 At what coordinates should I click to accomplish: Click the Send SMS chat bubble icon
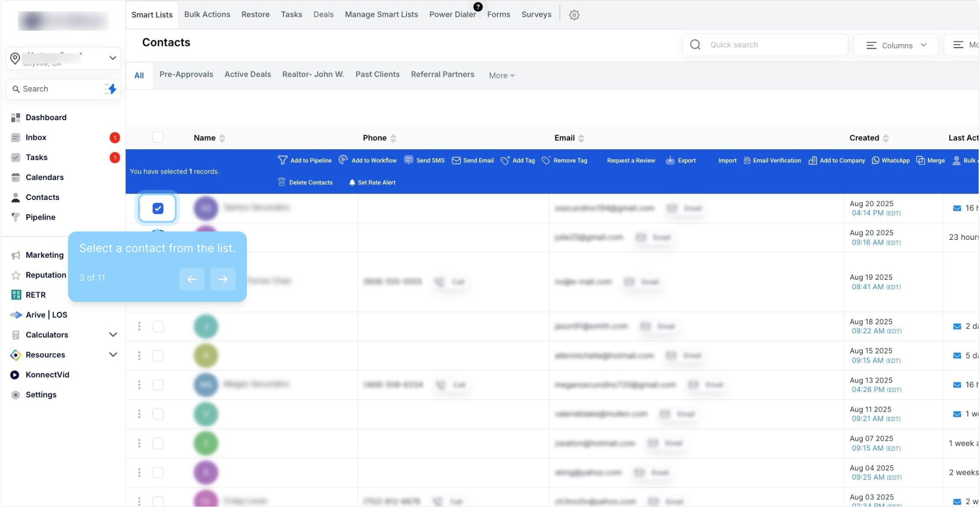click(x=408, y=160)
